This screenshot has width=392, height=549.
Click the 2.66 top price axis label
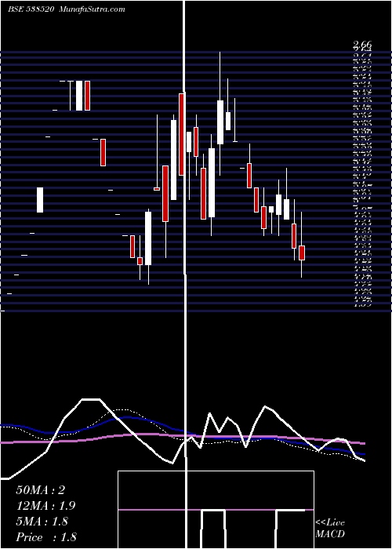[x=362, y=45]
